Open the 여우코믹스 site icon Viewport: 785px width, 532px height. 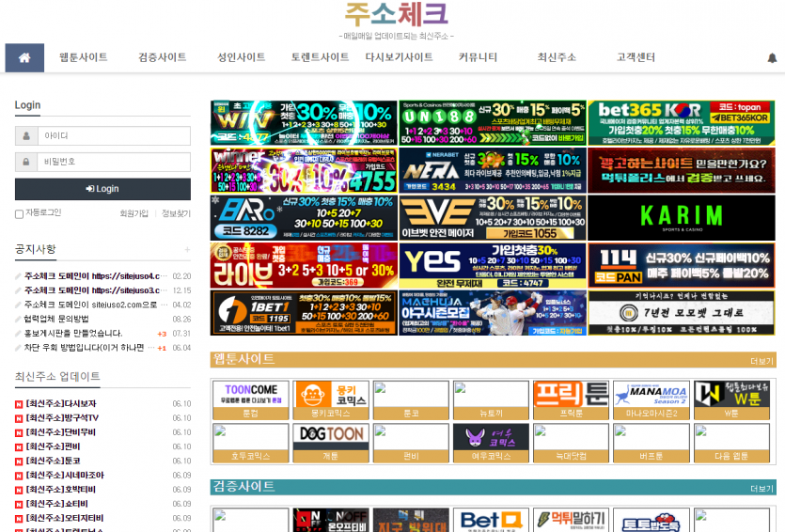(x=491, y=443)
